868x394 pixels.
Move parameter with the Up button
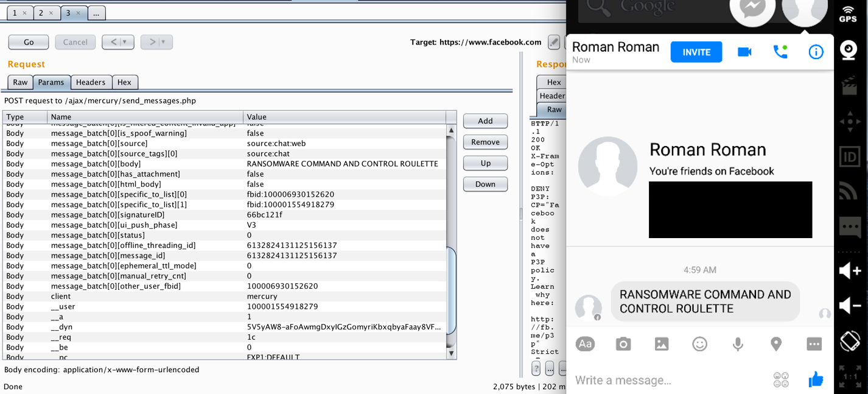coord(485,163)
